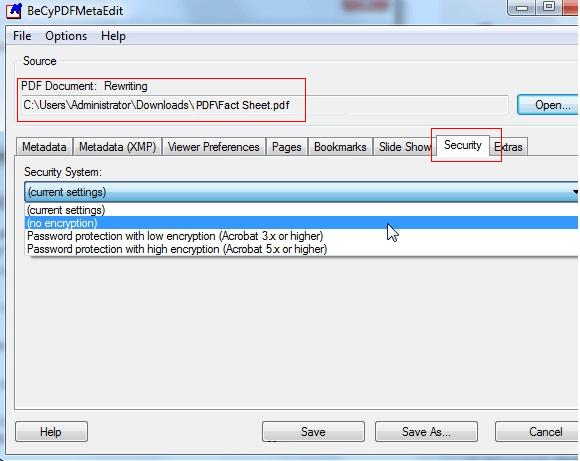Click the PDF file path field
Image resolution: width=580 pixels, height=461 pixels.
(x=264, y=105)
